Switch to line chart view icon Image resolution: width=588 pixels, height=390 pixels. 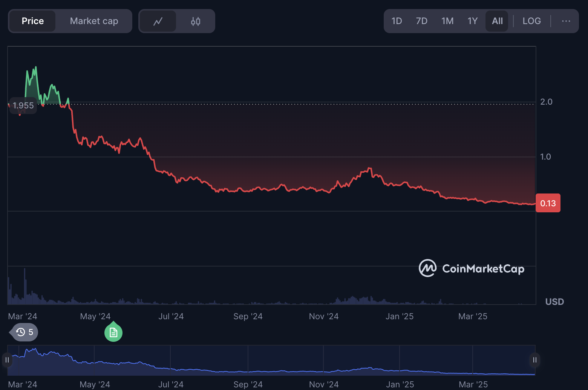tap(158, 21)
